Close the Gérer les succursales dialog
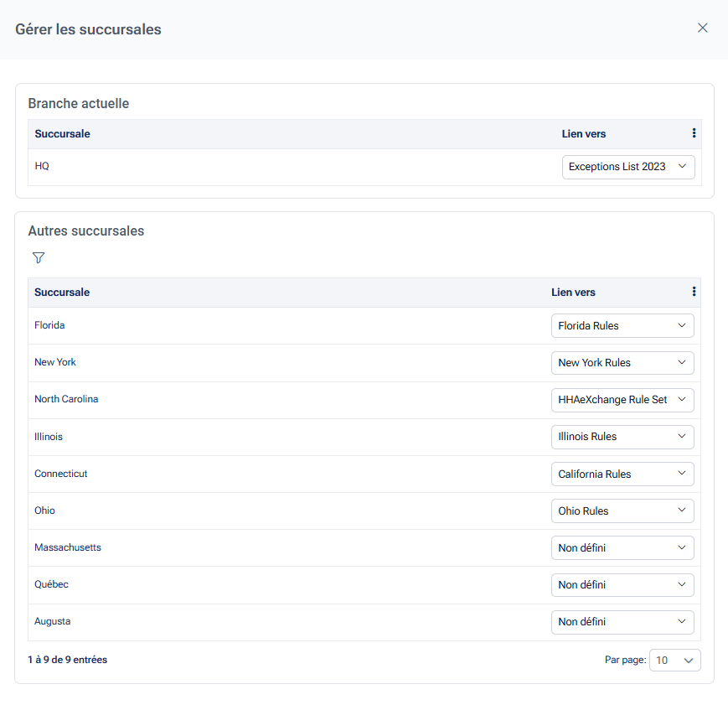Screen dimensions: 728x705 [x=702, y=28]
